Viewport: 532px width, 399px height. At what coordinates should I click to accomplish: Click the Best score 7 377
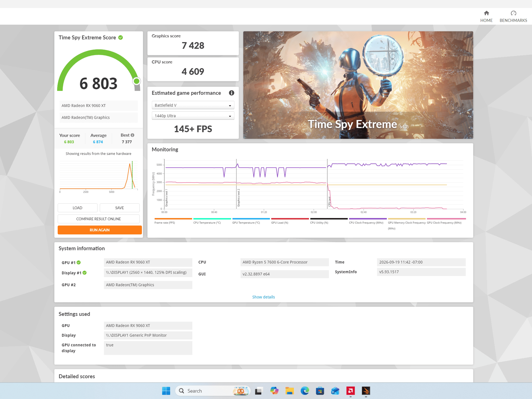(x=127, y=142)
